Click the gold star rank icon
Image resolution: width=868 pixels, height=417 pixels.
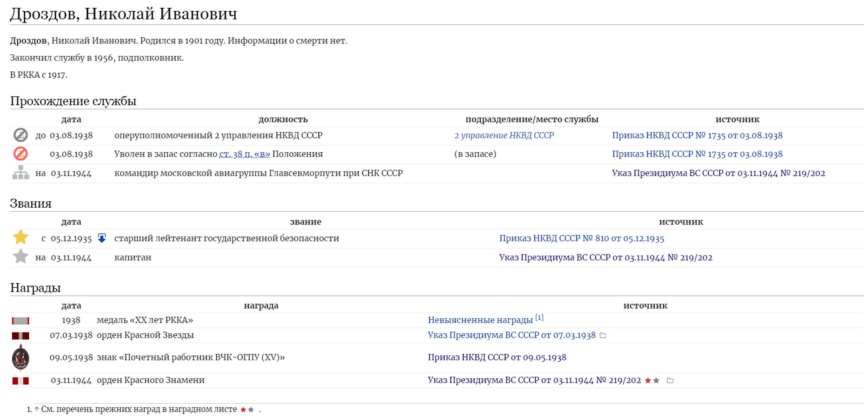(x=20, y=237)
